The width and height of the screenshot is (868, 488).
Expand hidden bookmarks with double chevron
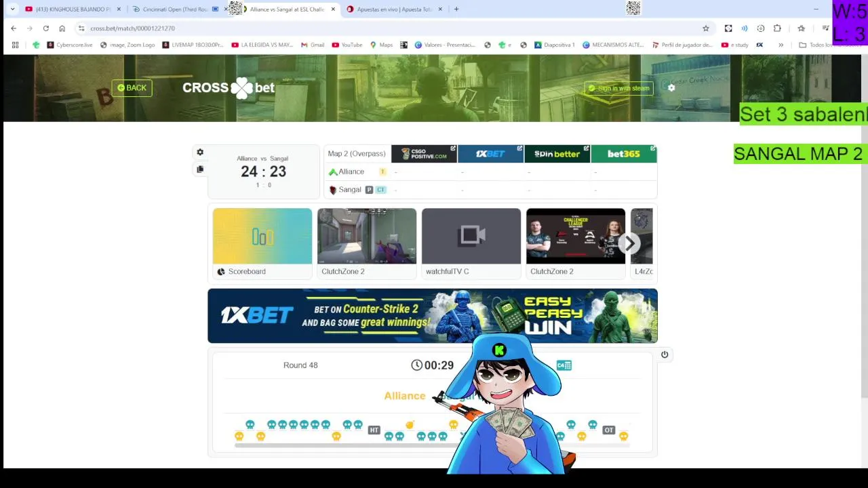tap(781, 45)
